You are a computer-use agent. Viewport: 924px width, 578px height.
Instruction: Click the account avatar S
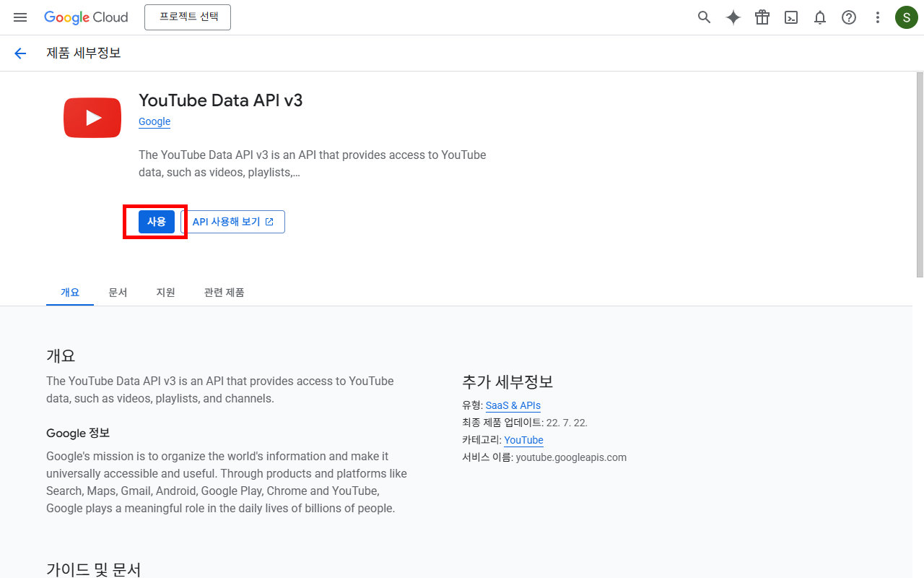pyautogui.click(x=907, y=17)
